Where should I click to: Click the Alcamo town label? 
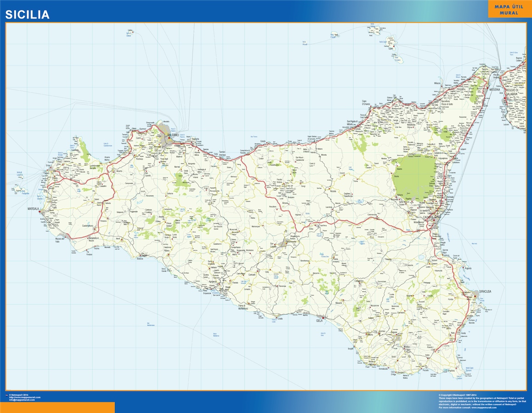tap(119, 171)
